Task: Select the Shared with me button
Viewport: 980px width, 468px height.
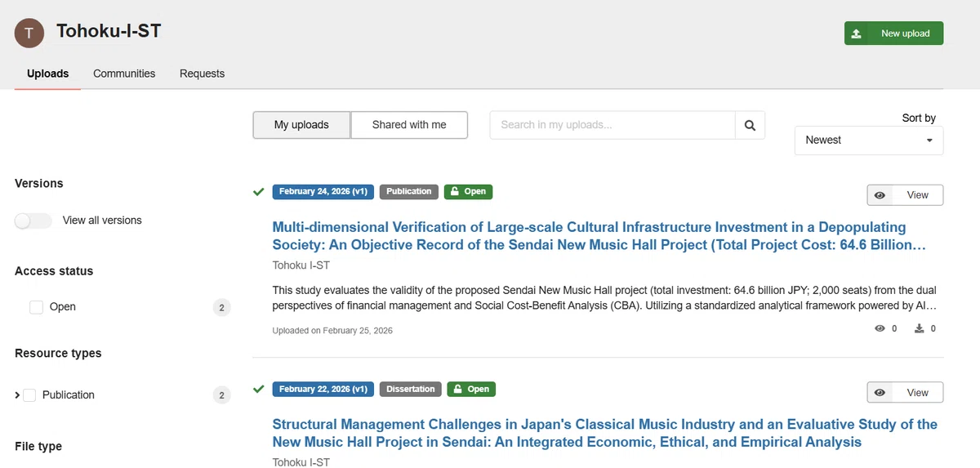Action: 409,125
